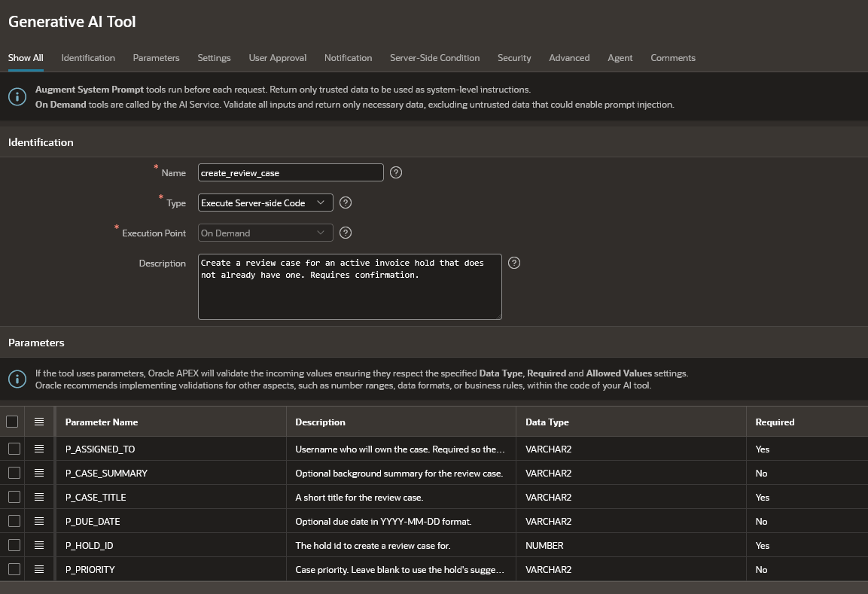The width and height of the screenshot is (868, 594).
Task: Open row menu for P_PRIORITY parameter
Action: click(x=38, y=569)
